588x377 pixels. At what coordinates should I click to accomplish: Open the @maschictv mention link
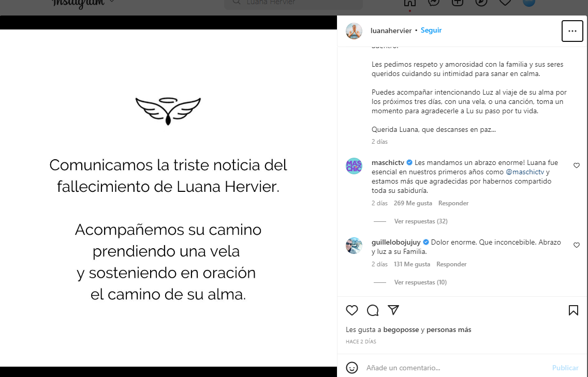pos(525,172)
